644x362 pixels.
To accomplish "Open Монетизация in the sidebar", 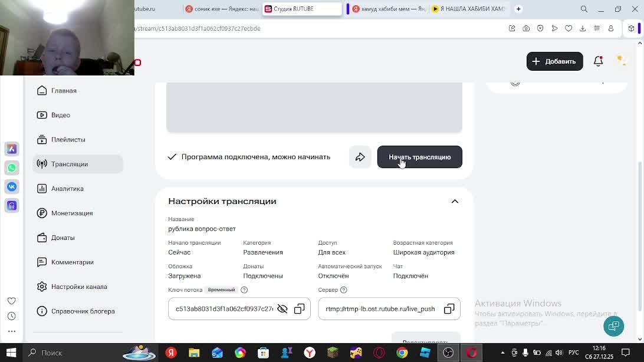I will click(78, 213).
